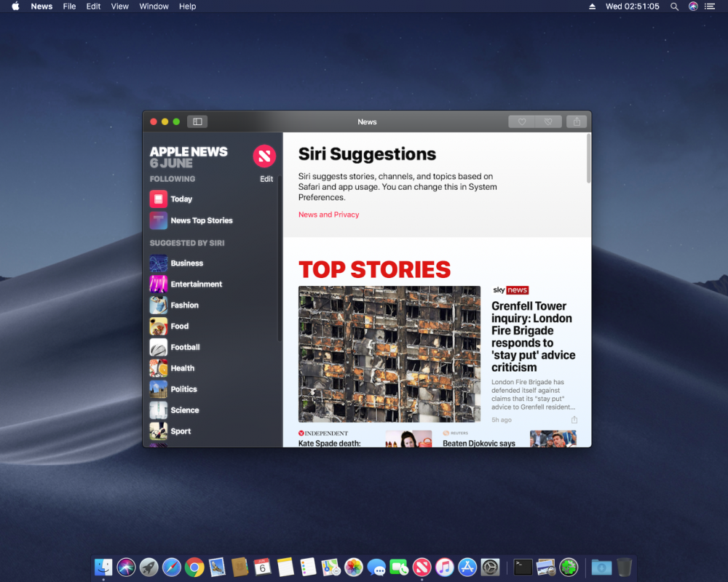Toggle the sidebar button in the News toolbar
Viewport: 728px width, 582px height.
(x=197, y=121)
